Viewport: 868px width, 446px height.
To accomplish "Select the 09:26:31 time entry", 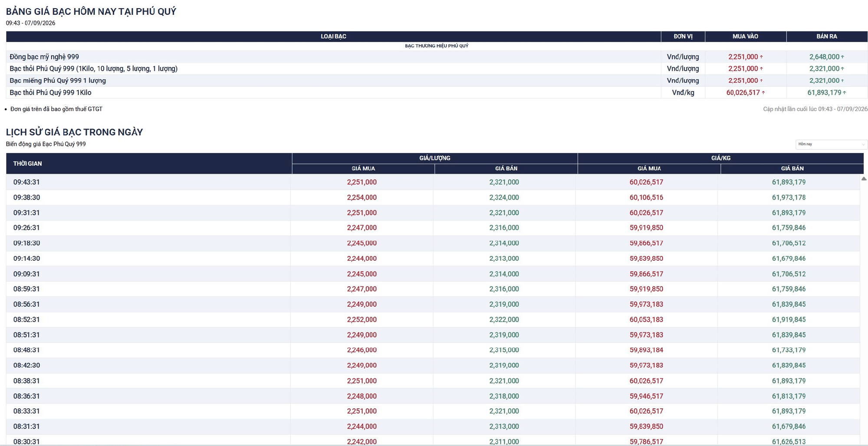I will [26, 228].
